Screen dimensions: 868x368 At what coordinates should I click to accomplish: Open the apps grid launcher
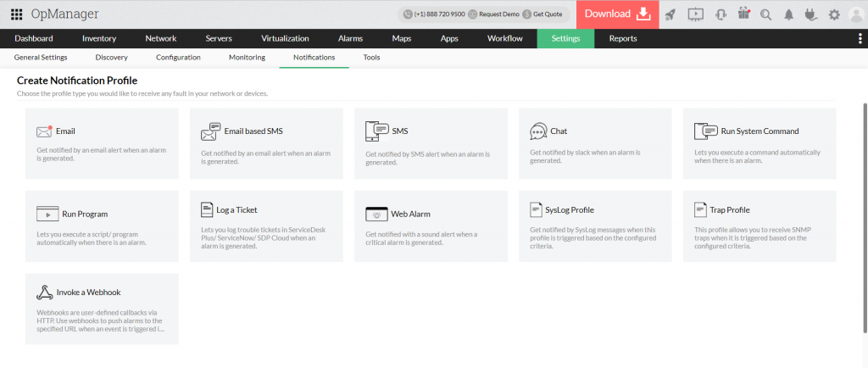click(16, 14)
